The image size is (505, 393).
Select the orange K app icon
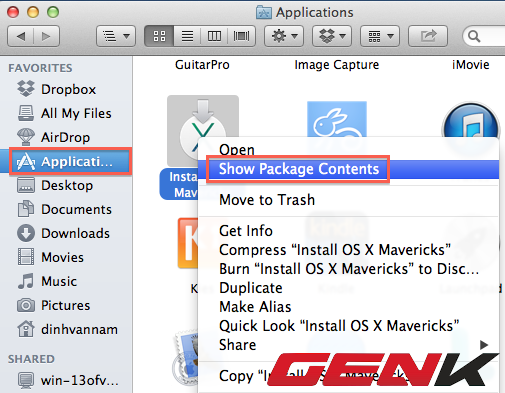(x=188, y=243)
